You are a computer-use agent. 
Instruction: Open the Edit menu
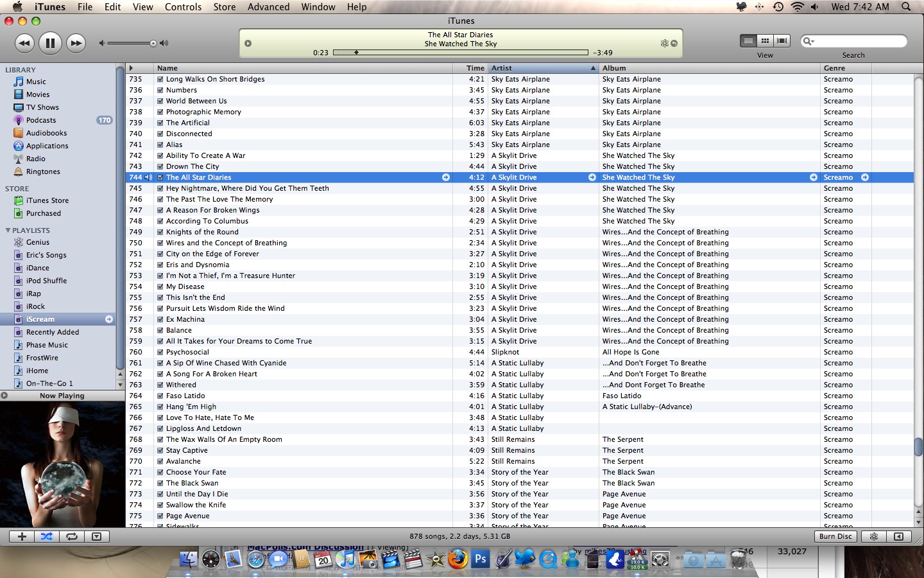113,6
